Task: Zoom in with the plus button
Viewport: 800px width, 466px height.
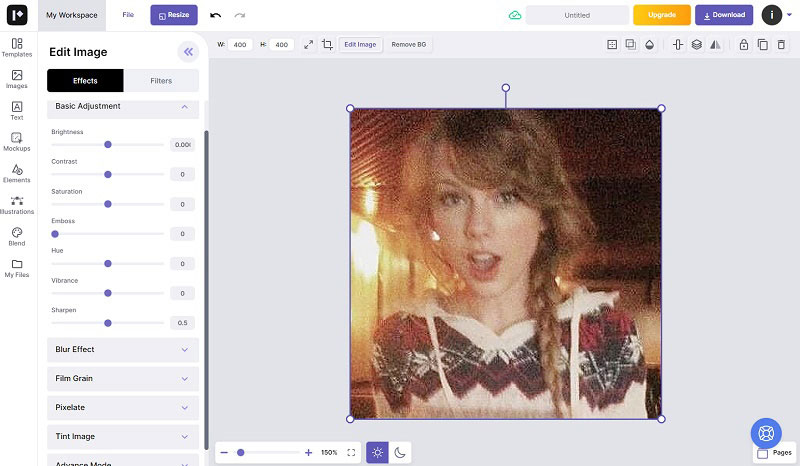Action: click(308, 452)
